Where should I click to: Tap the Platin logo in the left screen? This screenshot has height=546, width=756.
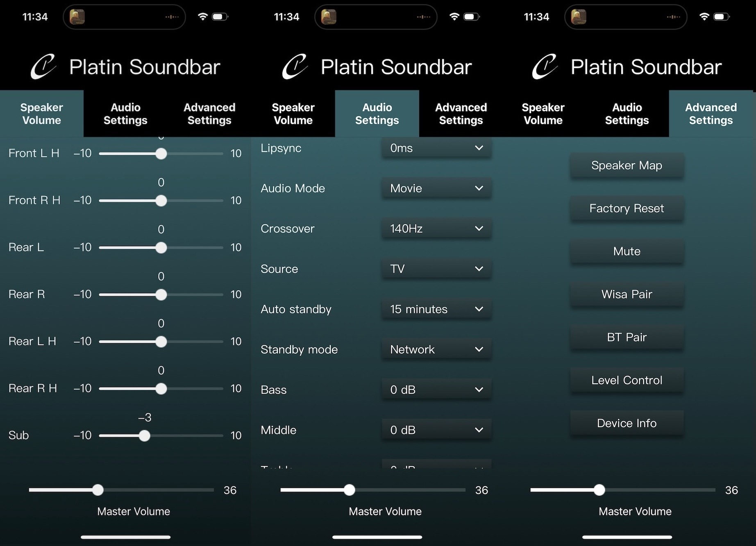pyautogui.click(x=43, y=66)
